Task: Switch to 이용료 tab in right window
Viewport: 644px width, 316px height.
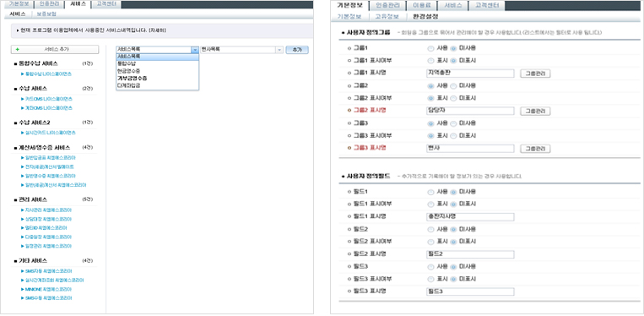Action: point(421,5)
